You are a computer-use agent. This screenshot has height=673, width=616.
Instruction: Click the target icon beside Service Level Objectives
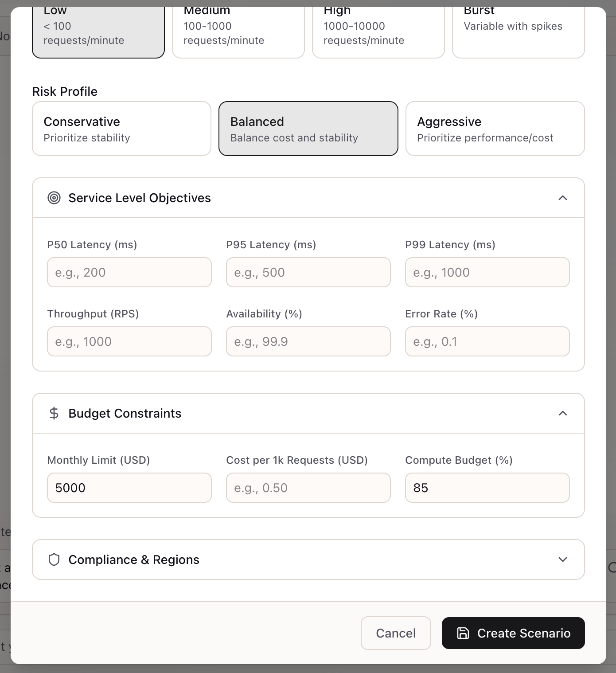[x=54, y=198]
